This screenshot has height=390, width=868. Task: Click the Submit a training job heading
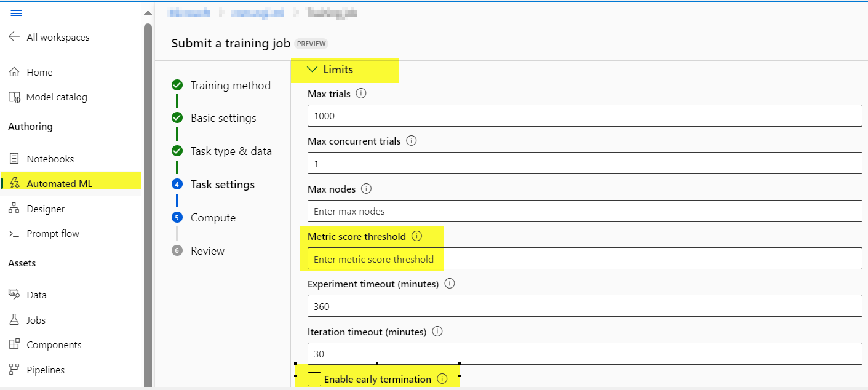231,43
